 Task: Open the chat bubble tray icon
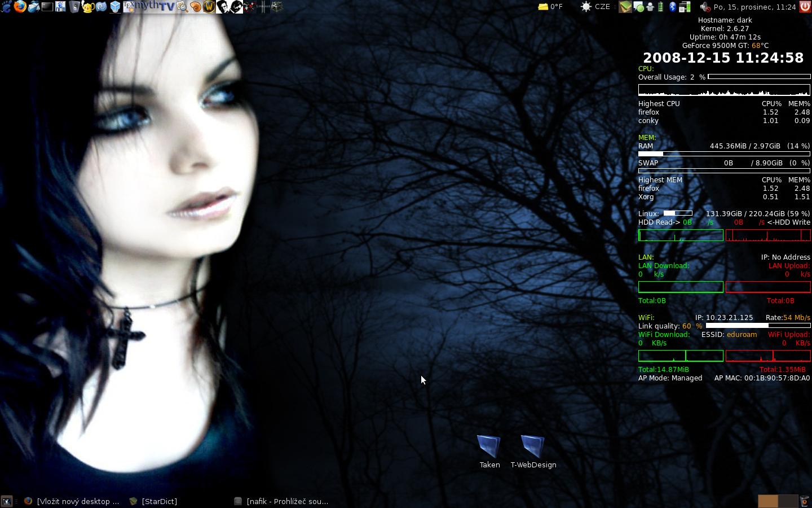(x=639, y=7)
